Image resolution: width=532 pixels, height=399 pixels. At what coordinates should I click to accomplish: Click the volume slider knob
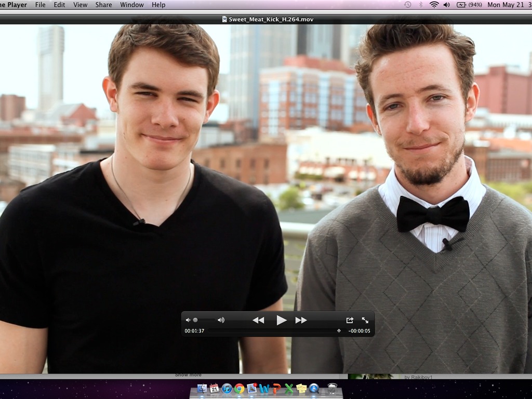click(x=195, y=320)
